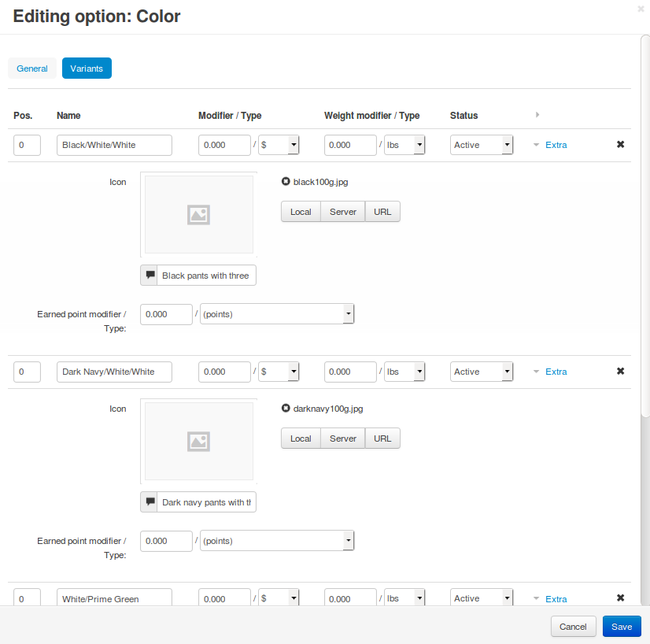Remove the darknavy100g.jpg icon file

(286, 408)
